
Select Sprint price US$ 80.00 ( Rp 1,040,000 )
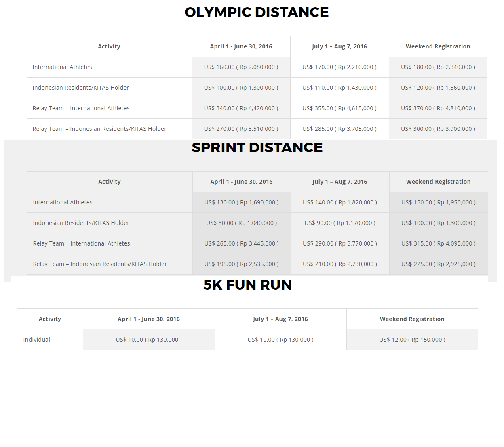point(241,223)
